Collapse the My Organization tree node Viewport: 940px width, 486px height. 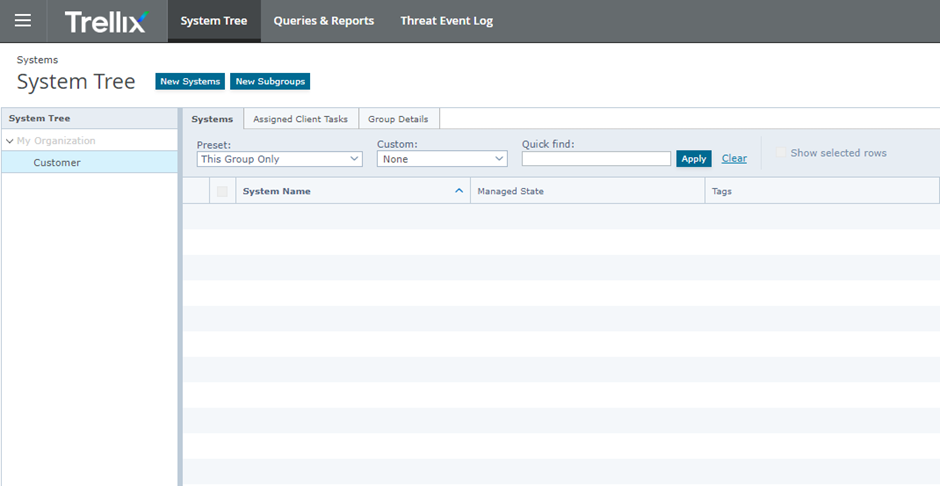coord(10,141)
